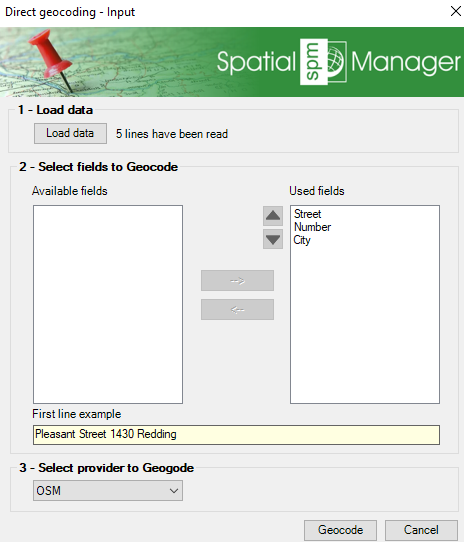Screen dimensions: 464x542
Task: Start geocoding with the Geocode button
Action: click(x=340, y=530)
